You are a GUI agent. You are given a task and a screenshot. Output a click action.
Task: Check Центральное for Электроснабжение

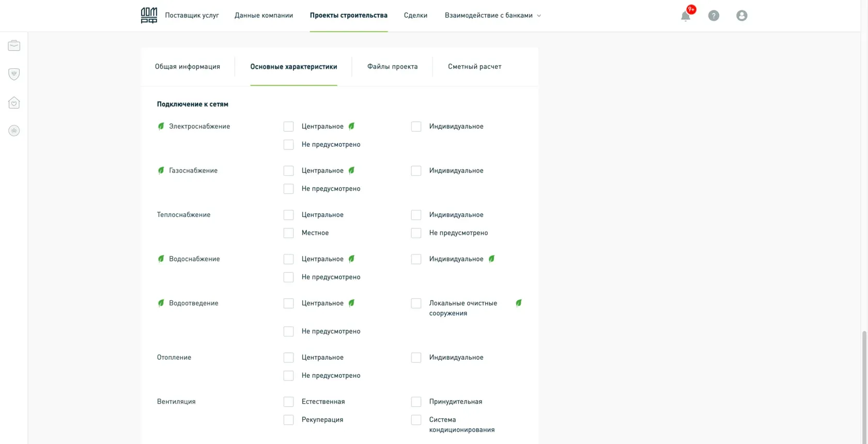click(x=288, y=127)
